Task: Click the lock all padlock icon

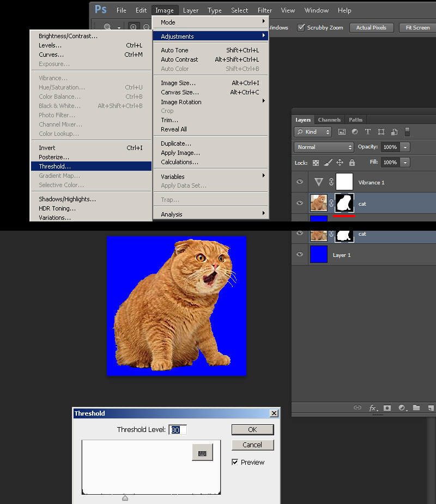Action: [352, 163]
